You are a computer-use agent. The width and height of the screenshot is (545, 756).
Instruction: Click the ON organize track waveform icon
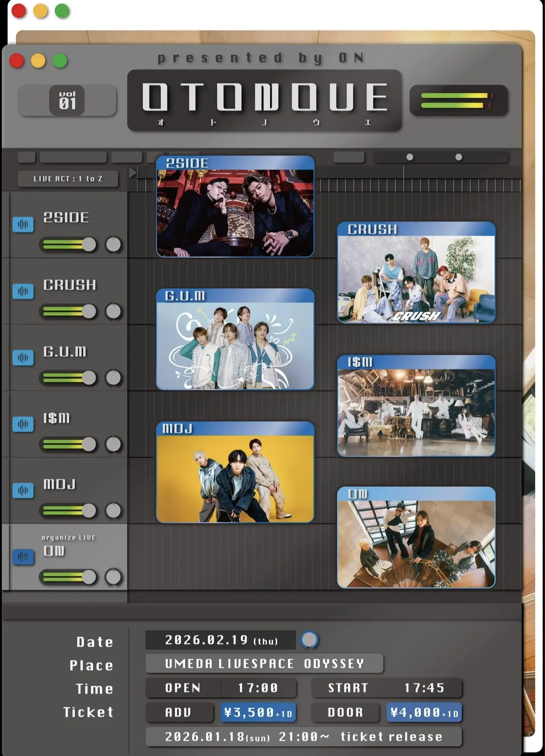coord(23,557)
